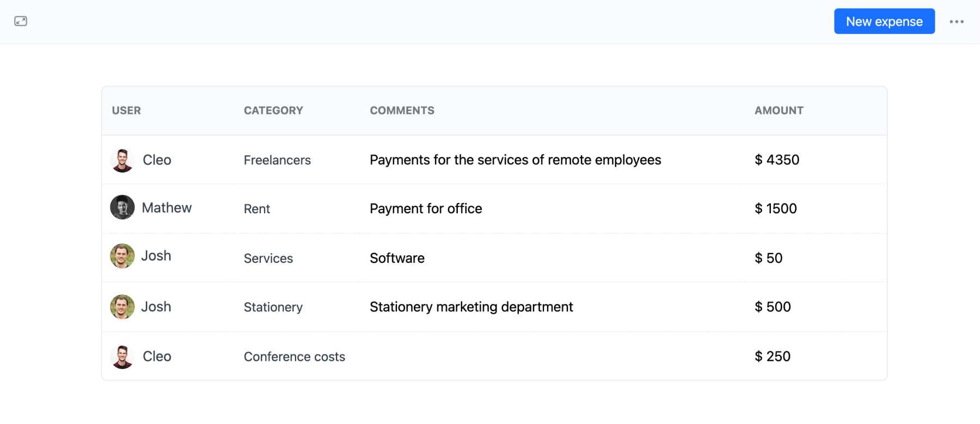Sort by the AMOUNT column header
The width and height of the screenshot is (980, 424).
coord(779,110)
